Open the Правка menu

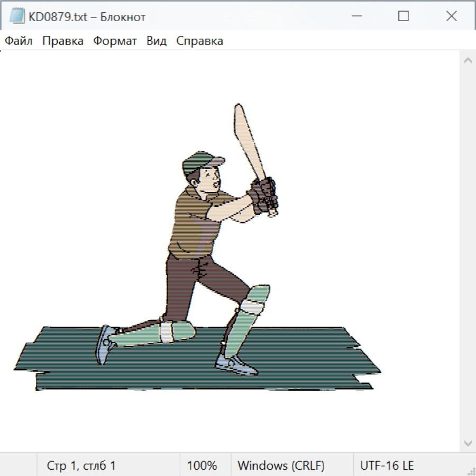click(x=63, y=41)
